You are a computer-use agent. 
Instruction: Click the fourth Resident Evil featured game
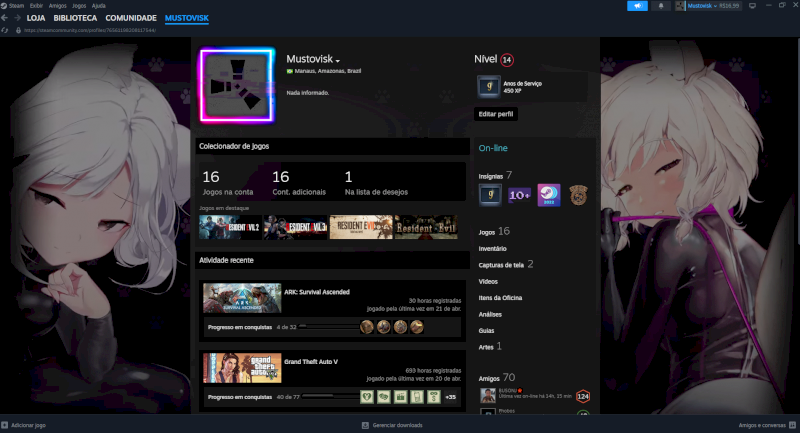click(426, 227)
